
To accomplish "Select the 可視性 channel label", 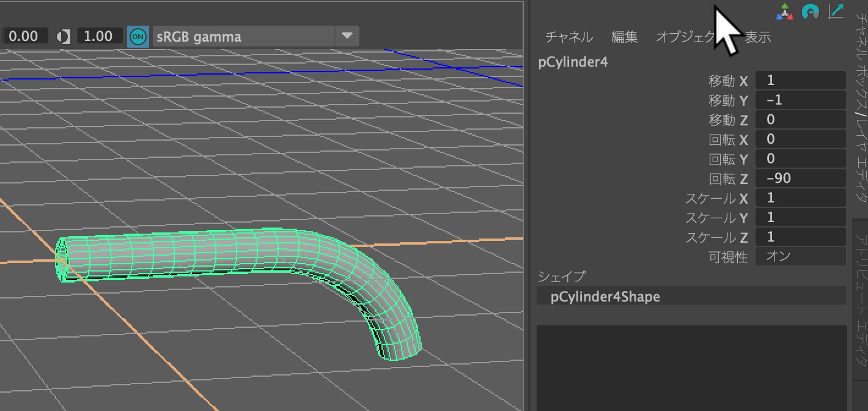I will tap(728, 257).
